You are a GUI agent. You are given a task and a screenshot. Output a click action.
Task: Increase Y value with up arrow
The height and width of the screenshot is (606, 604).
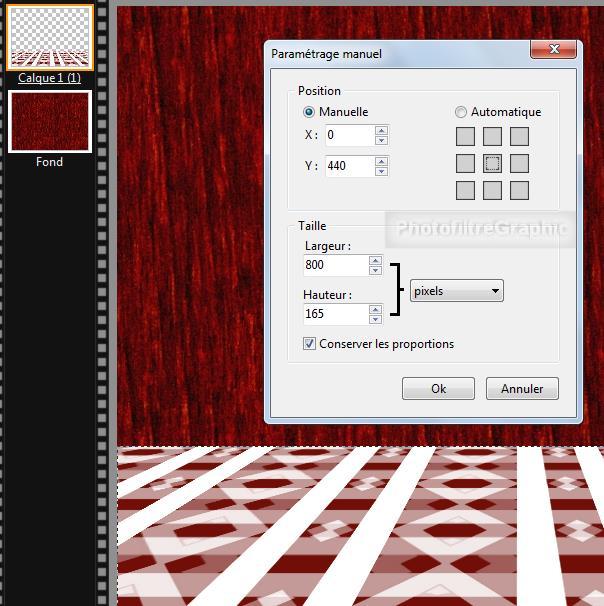point(381,161)
